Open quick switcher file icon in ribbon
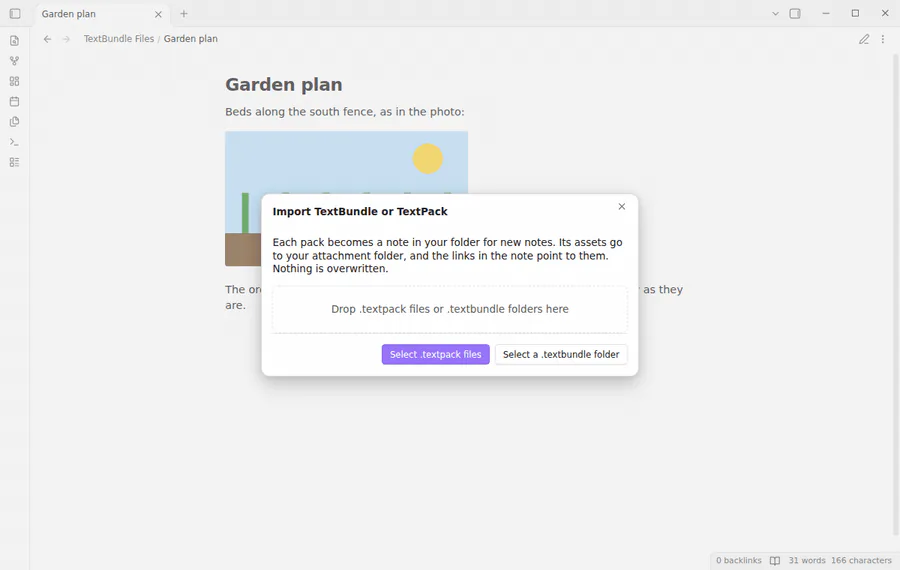The height and width of the screenshot is (570, 900). tap(14, 41)
